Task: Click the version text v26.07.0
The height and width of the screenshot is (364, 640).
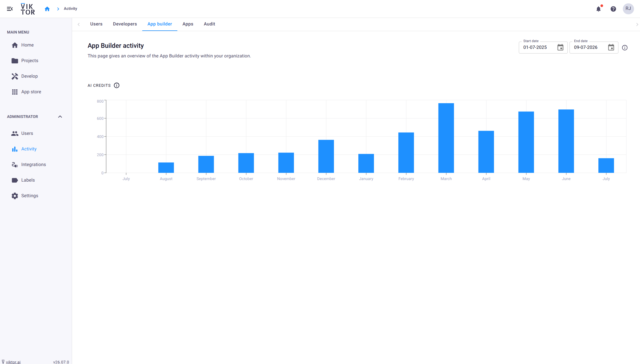Action: coord(61,362)
